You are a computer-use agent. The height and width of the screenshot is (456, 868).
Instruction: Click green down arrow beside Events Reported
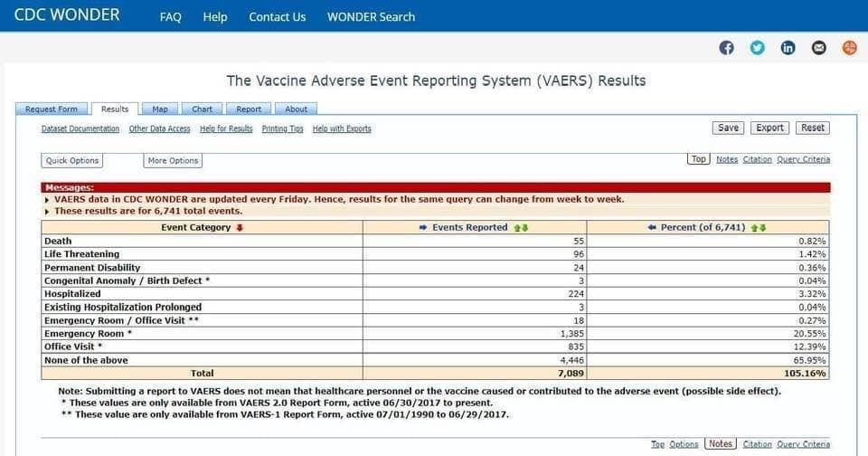(524, 228)
